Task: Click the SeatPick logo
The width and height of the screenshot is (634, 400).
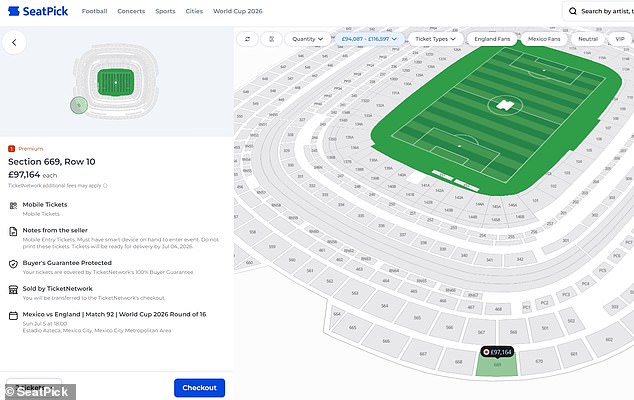Action: click(x=38, y=11)
